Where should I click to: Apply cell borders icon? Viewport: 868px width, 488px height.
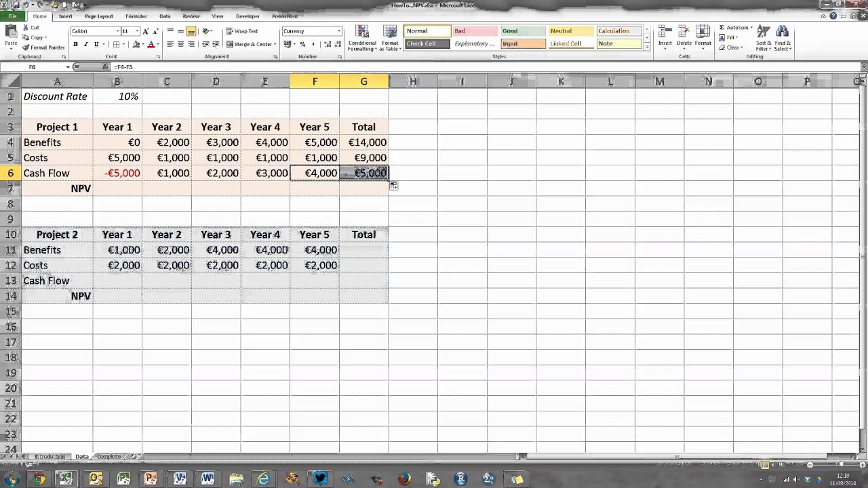pyautogui.click(x=116, y=44)
